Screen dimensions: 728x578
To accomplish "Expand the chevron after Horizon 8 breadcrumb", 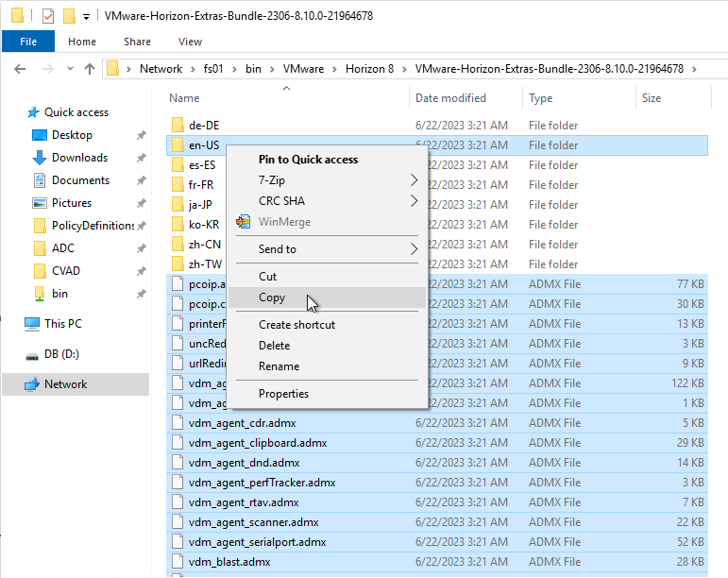I will [x=404, y=69].
